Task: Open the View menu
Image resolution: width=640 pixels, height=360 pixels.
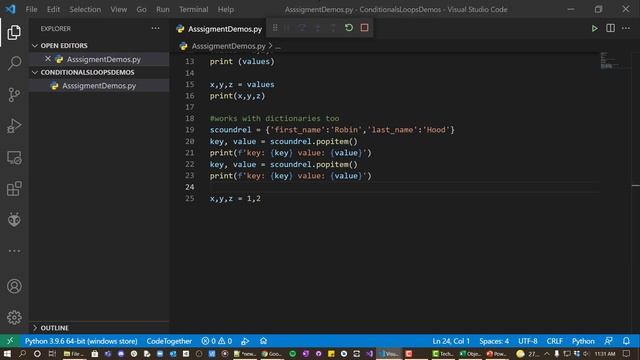Action: click(118, 9)
